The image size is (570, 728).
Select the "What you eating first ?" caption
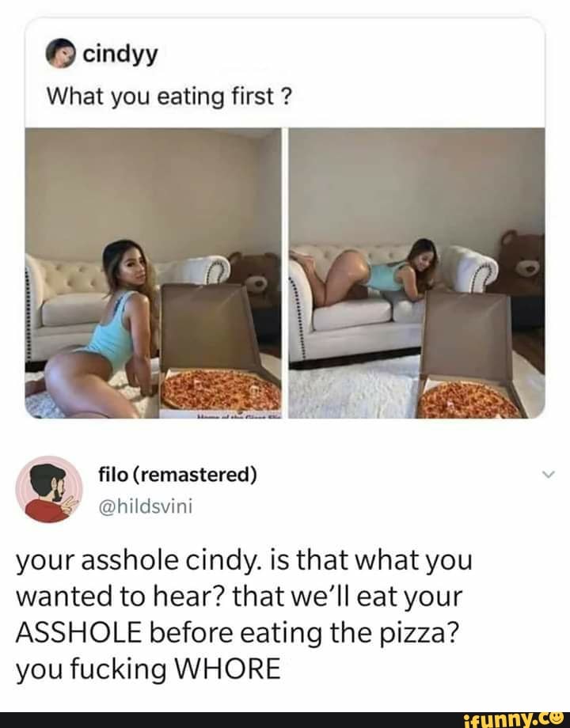coord(170,97)
